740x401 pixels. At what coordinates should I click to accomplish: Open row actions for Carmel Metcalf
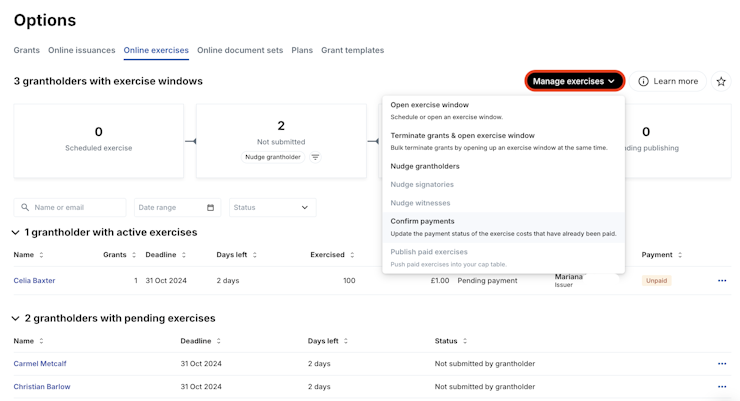722,364
